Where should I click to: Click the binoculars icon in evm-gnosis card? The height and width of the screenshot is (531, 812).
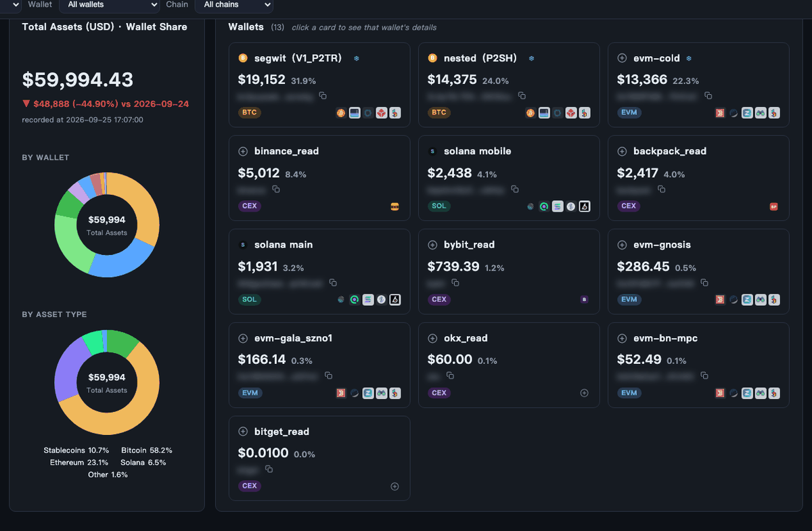pyautogui.click(x=761, y=300)
